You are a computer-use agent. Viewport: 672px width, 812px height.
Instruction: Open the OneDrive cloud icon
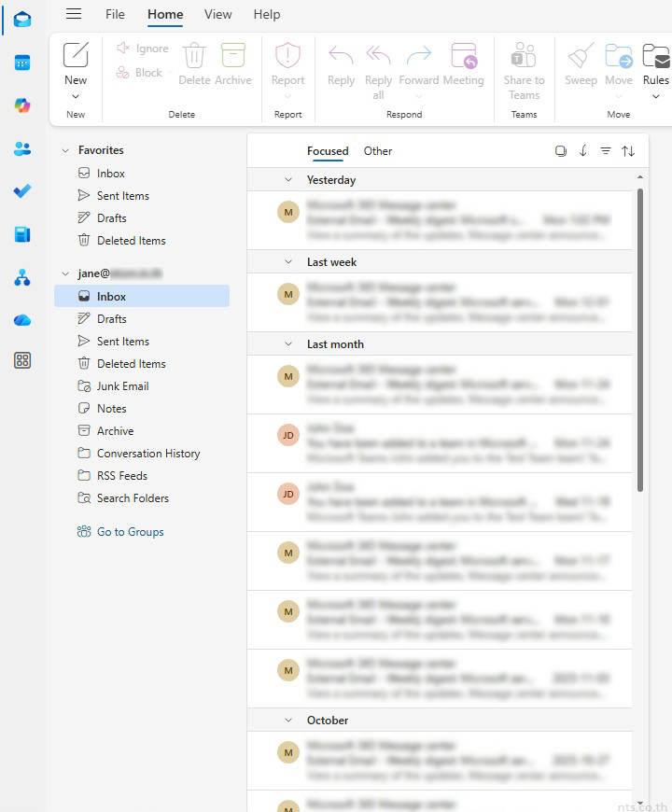tap(22, 320)
